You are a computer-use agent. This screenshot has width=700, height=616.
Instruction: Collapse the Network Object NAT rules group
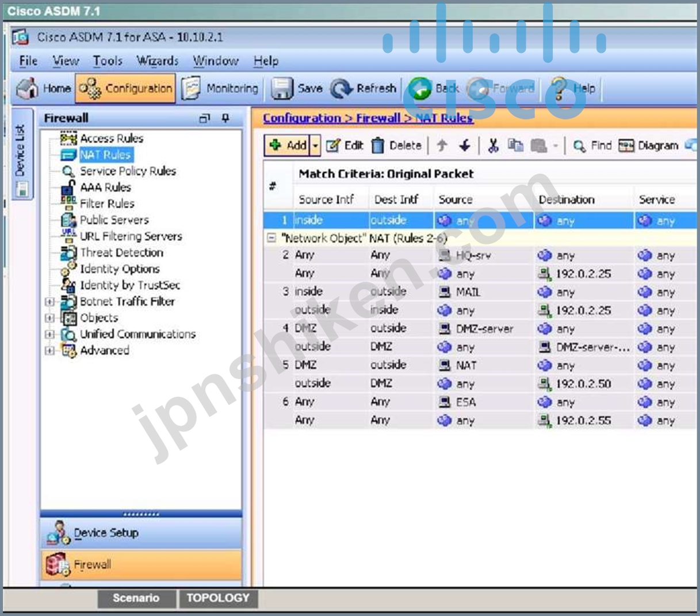271,238
